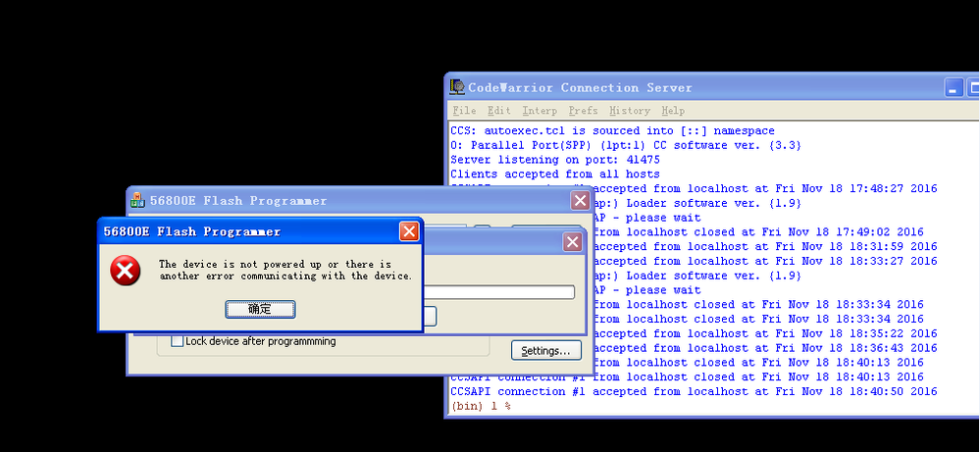This screenshot has width=980, height=452.
Task: Click 'Parallel Port(SPP) (lpt:1)' log line
Action: coord(626,145)
